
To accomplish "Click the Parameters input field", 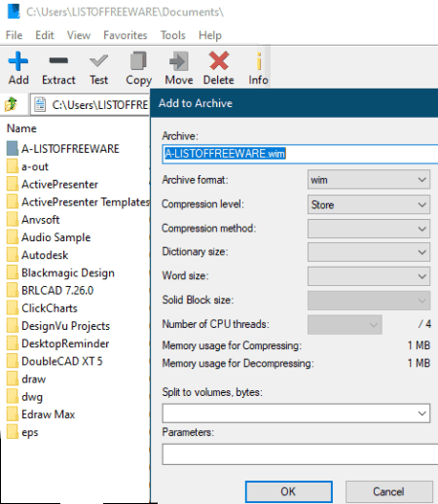I will pyautogui.click(x=300, y=454).
